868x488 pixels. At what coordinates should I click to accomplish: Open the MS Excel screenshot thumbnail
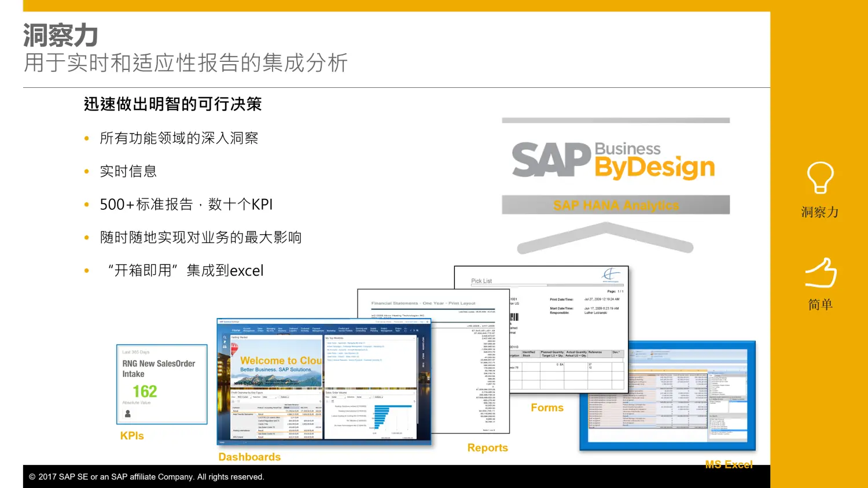pyautogui.click(x=668, y=396)
